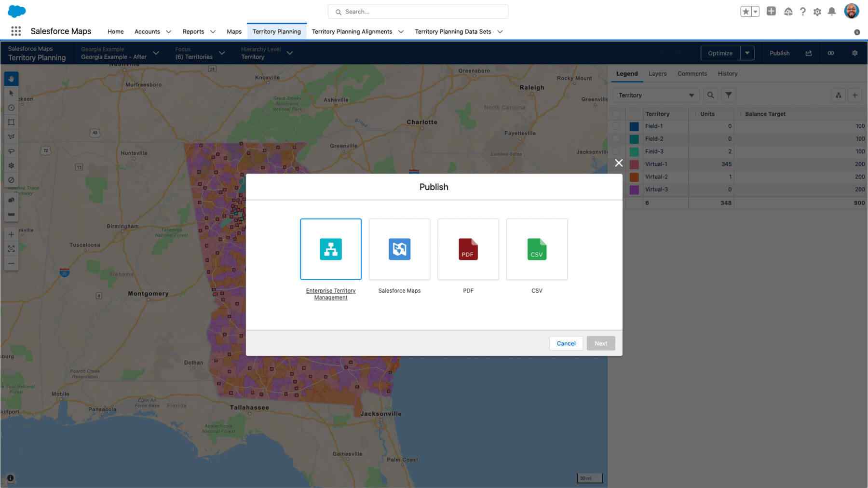Open the Territory legend dropdown
Screen dimensions: 868x488
656,95
